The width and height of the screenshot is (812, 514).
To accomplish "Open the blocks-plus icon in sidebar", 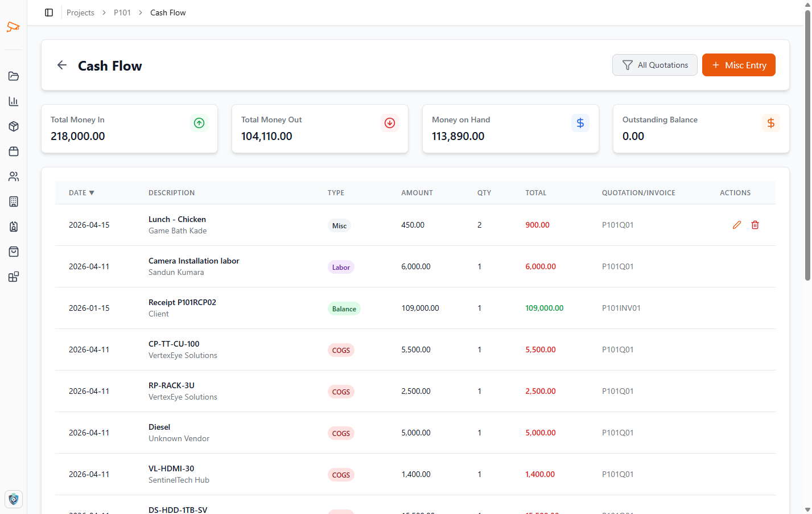I will point(14,277).
